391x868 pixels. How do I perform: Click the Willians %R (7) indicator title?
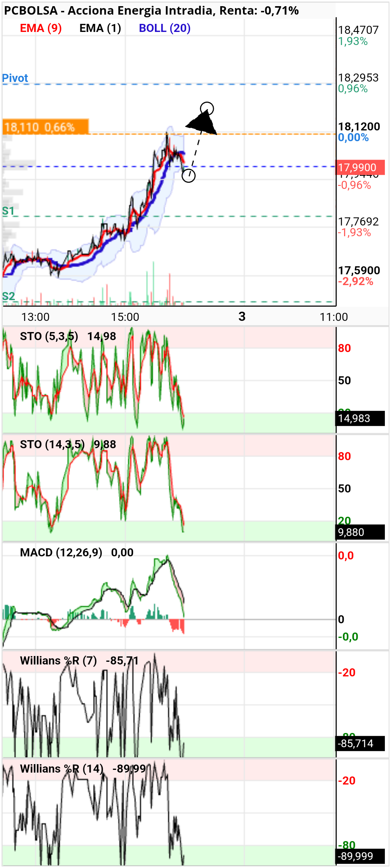[58, 661]
